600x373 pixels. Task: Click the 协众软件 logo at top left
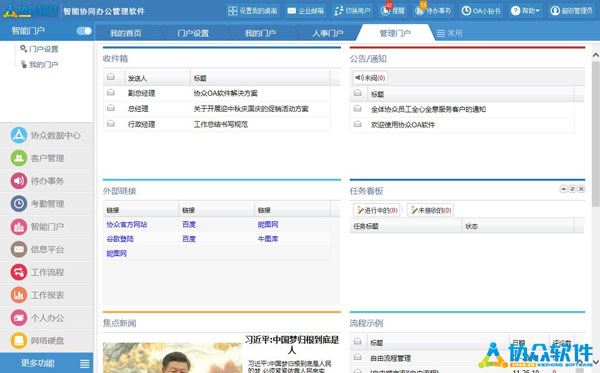pyautogui.click(x=31, y=11)
